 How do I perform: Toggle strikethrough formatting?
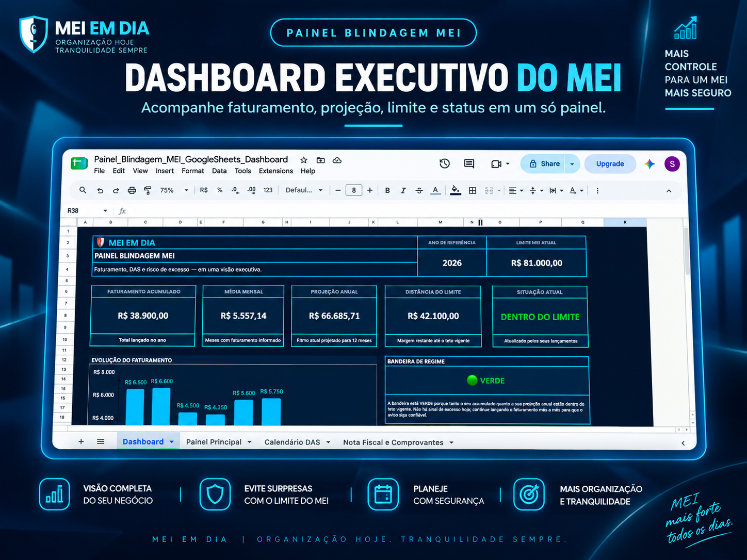(x=419, y=190)
